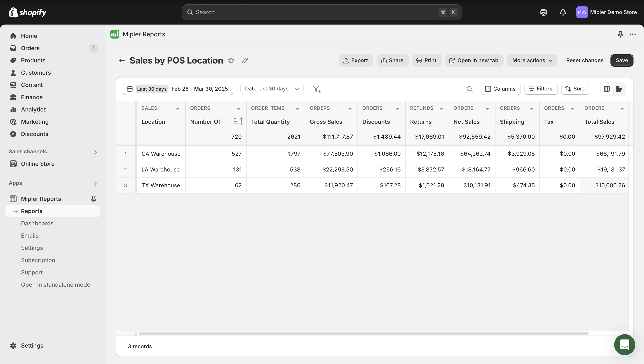The image size is (644, 364).
Task: Favorite the report with the star icon
Action: pos(231,60)
